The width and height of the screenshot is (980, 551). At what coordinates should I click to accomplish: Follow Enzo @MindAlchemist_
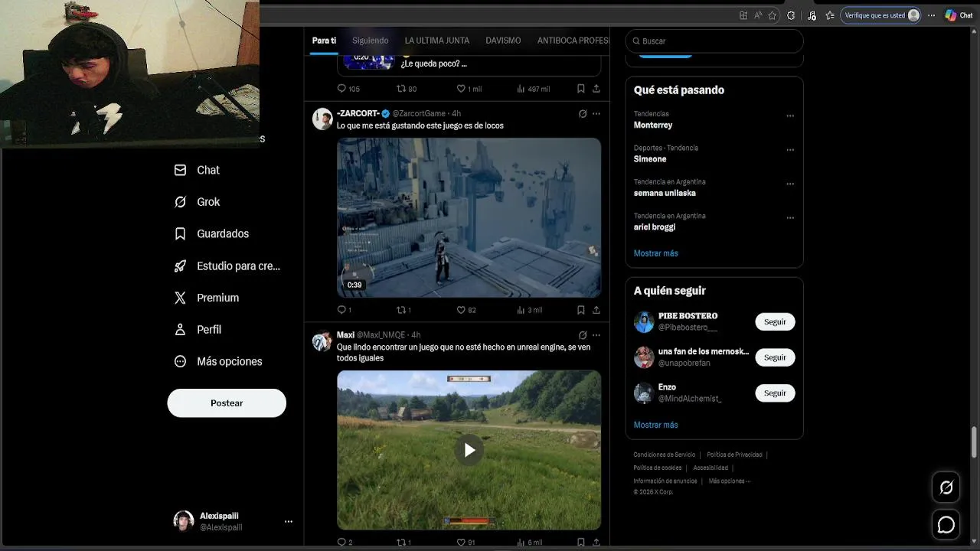[775, 393]
